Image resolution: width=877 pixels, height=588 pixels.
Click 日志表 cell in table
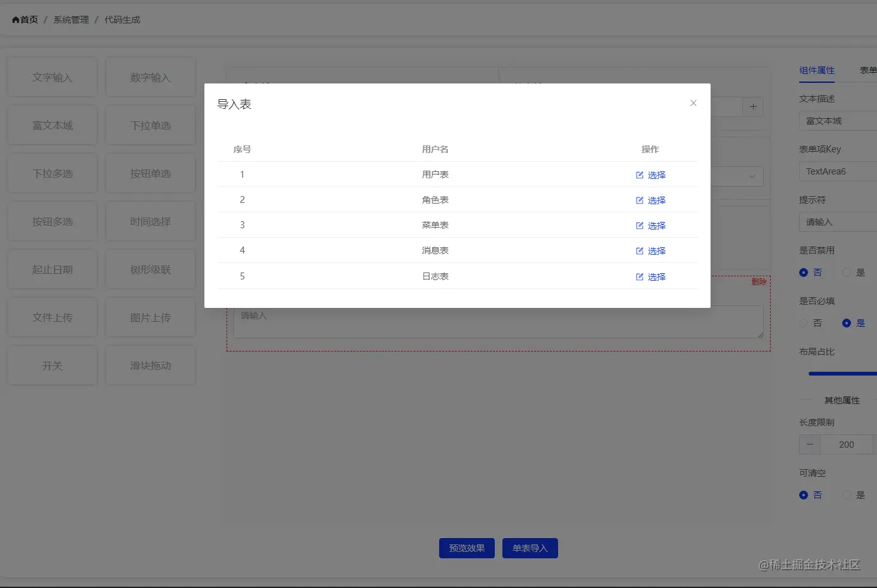435,276
